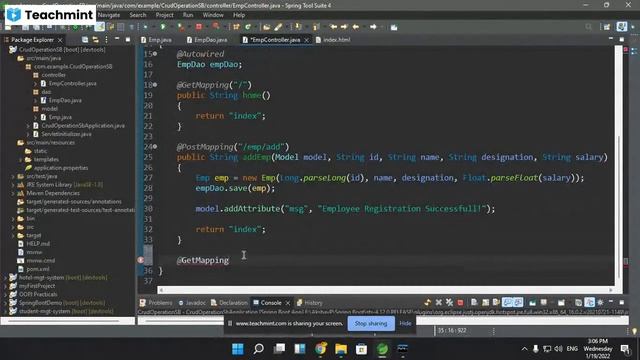Open the Search menu
The height and width of the screenshot is (360, 640).
[x=138, y=15]
